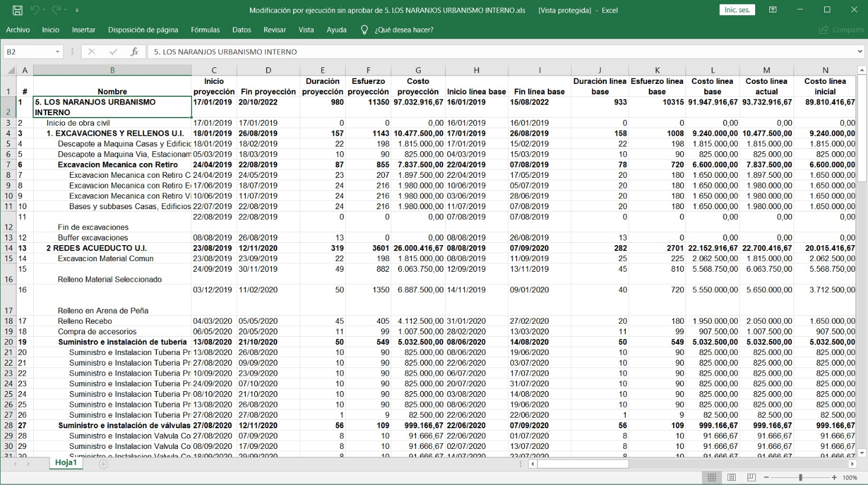Click the Select All corner triangle
The image size is (868, 485).
tap(11, 70)
